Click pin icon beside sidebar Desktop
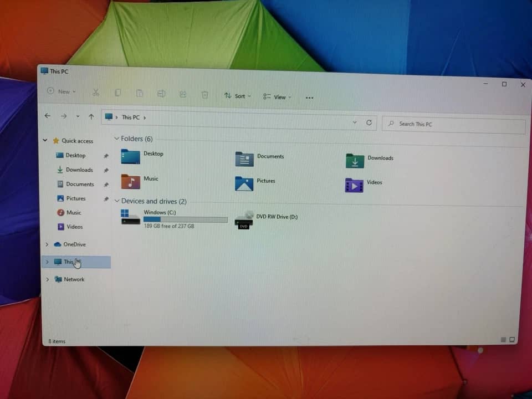Viewport: 532px width, 399px height. (106, 156)
